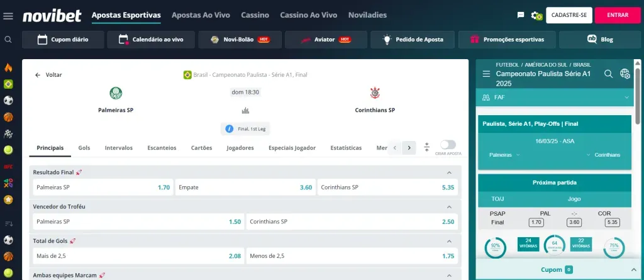Select the lower basketball sidebar icon

(8, 257)
